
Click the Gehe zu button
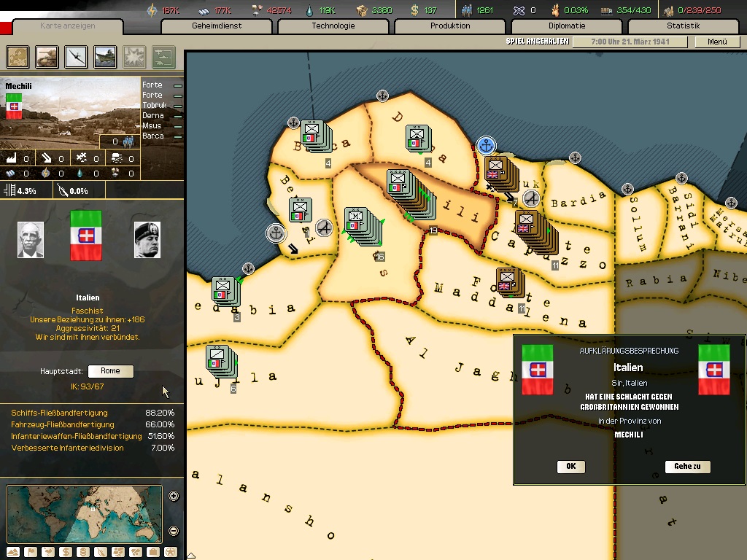[x=687, y=467]
